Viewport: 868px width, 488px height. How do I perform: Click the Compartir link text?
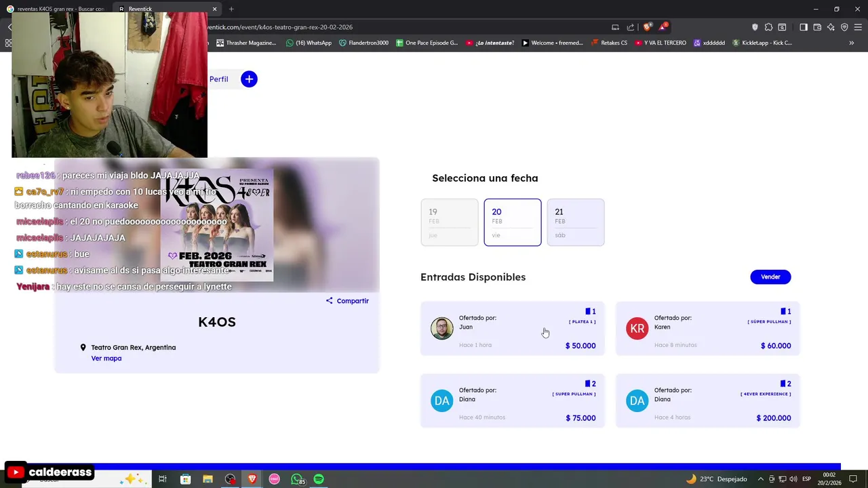[353, 301]
